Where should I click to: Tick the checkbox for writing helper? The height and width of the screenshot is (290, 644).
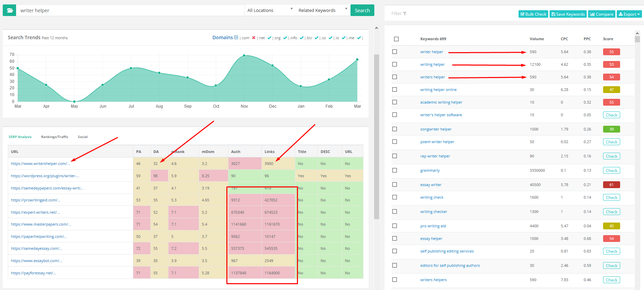[x=394, y=64]
